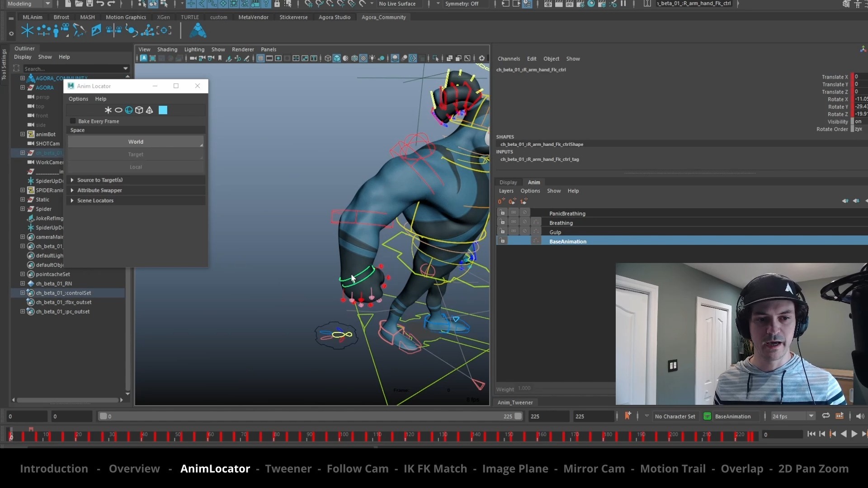The width and height of the screenshot is (868, 488).
Task: Select the Breathing animation layer
Action: click(x=561, y=223)
